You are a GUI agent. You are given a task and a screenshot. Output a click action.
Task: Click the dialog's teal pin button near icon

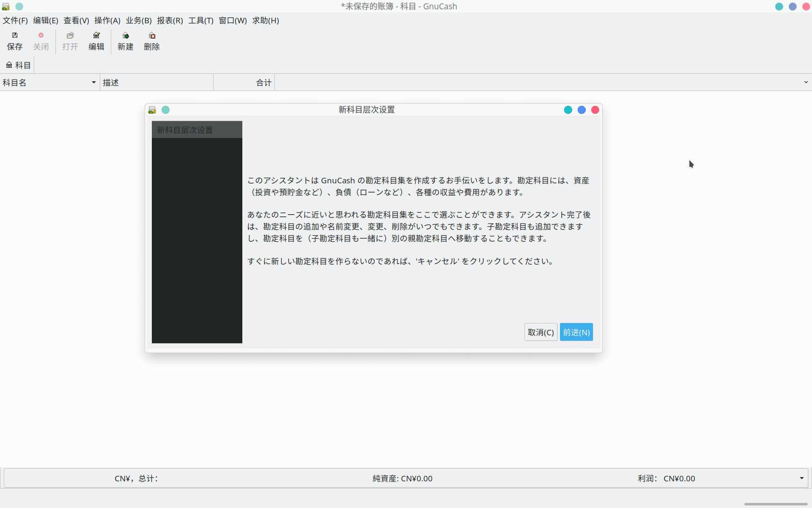(165, 110)
